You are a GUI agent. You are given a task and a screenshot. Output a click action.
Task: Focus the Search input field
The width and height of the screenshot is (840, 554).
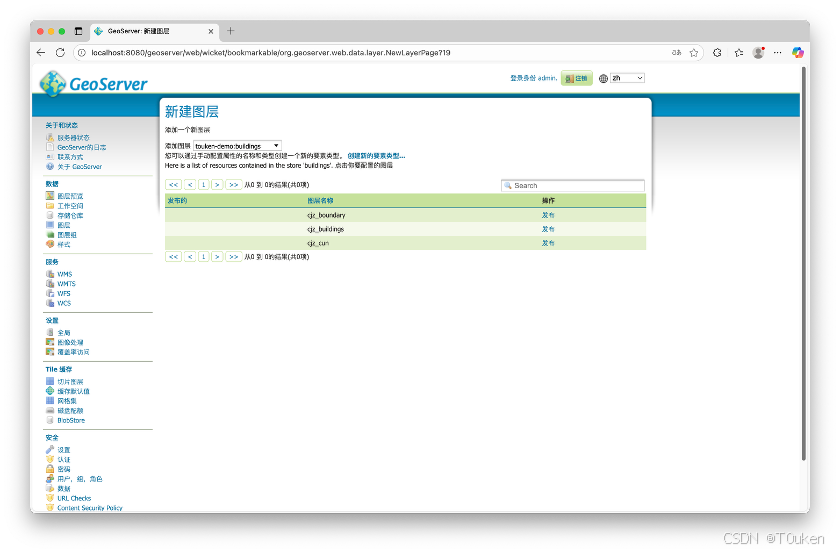[573, 185]
